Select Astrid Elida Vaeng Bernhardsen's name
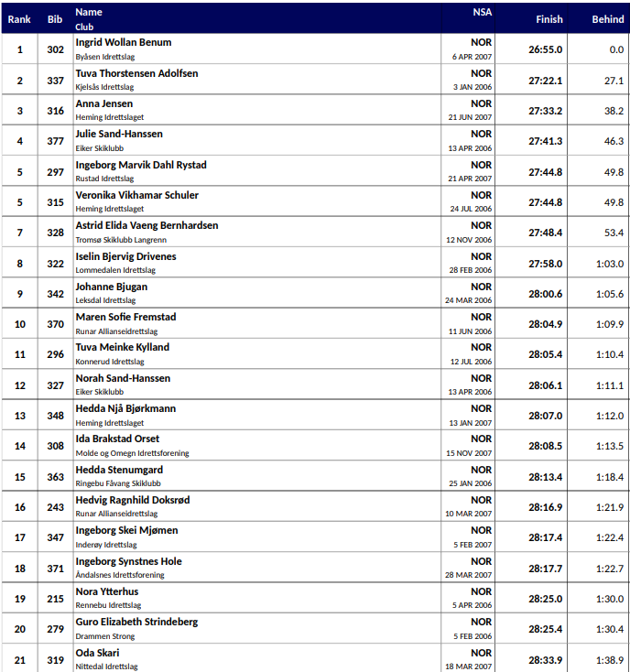630x672 pixels. (x=147, y=225)
